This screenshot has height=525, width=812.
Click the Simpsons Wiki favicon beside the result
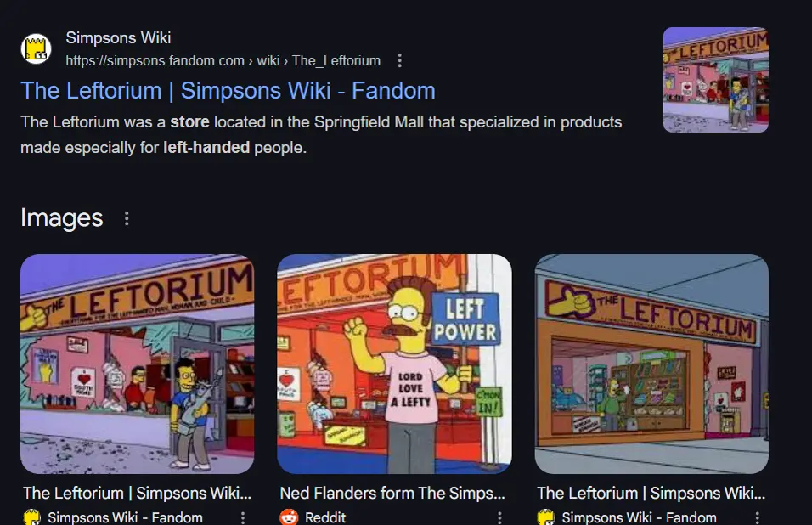(x=36, y=48)
